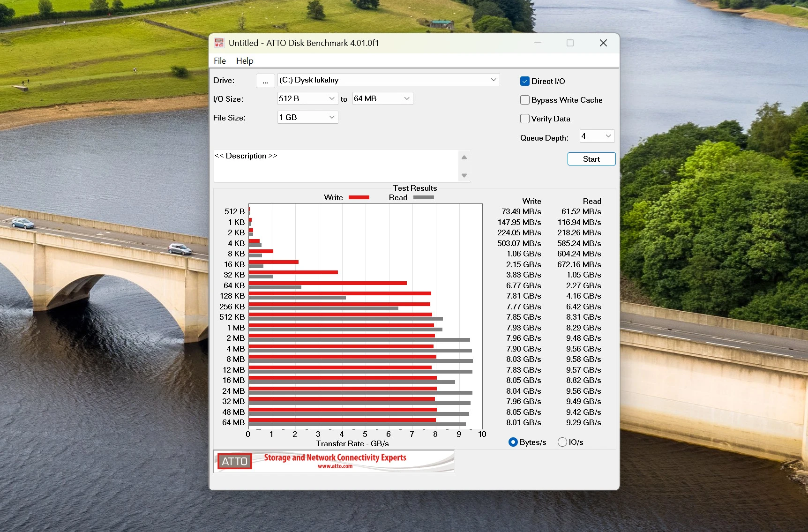Enable Bypass Write Cache option

click(x=525, y=100)
